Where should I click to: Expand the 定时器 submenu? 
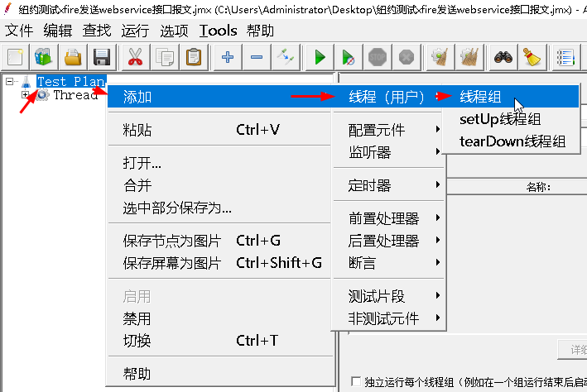click(388, 185)
